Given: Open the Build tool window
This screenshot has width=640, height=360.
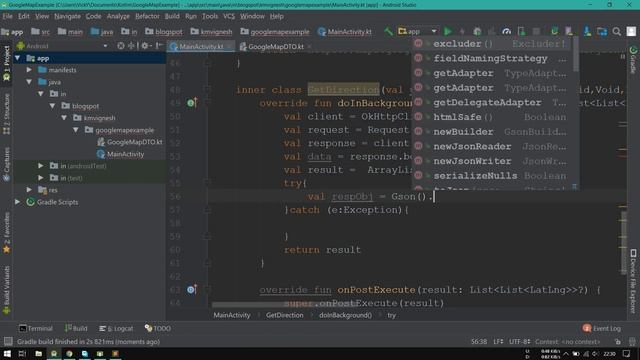Looking at the screenshot, I should pyautogui.click(x=76, y=328).
